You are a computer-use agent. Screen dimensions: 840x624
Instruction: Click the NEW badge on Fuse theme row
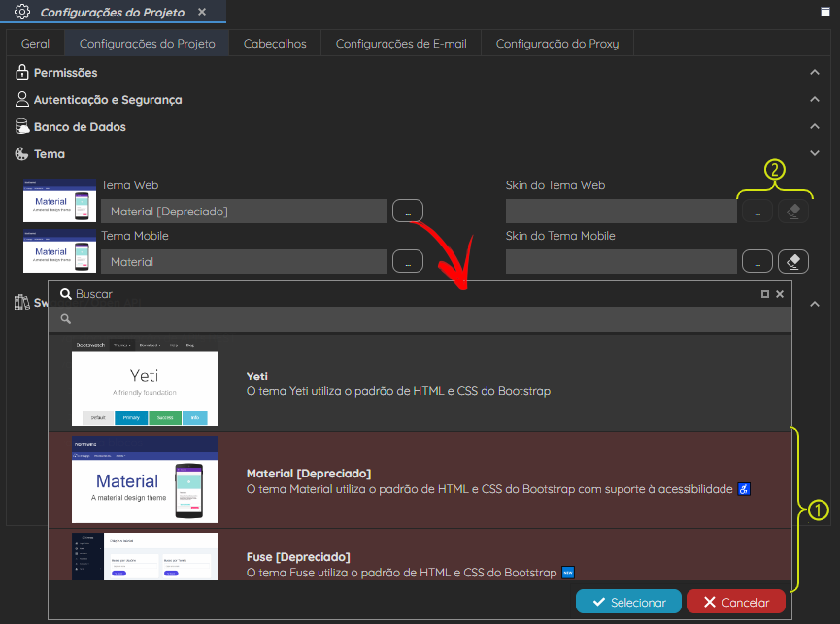click(568, 573)
